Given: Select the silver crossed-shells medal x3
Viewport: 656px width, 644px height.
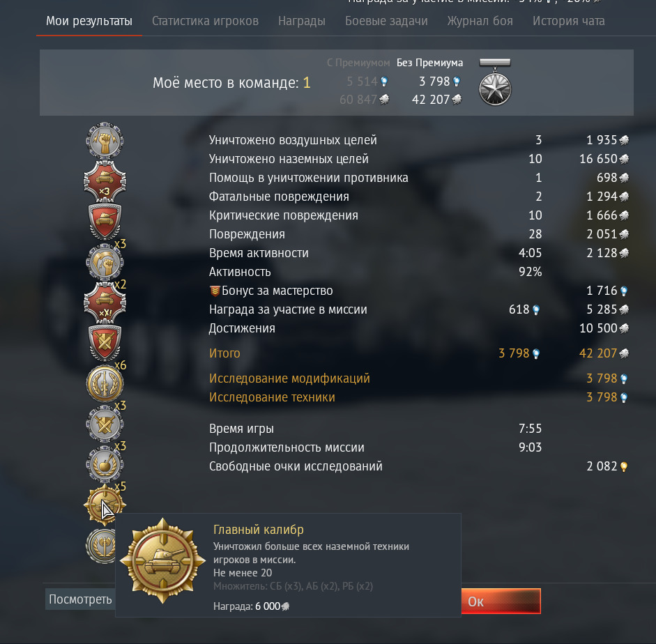Looking at the screenshot, I should pyautogui.click(x=105, y=424).
